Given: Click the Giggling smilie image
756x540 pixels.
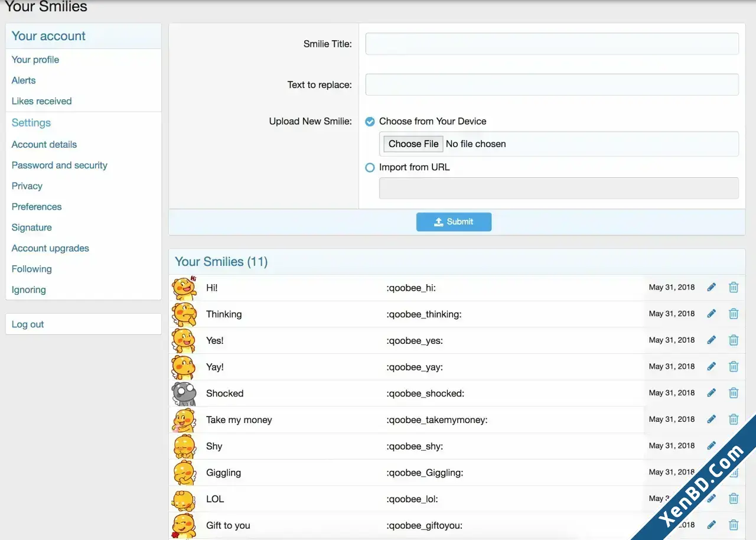Looking at the screenshot, I should click(184, 473).
